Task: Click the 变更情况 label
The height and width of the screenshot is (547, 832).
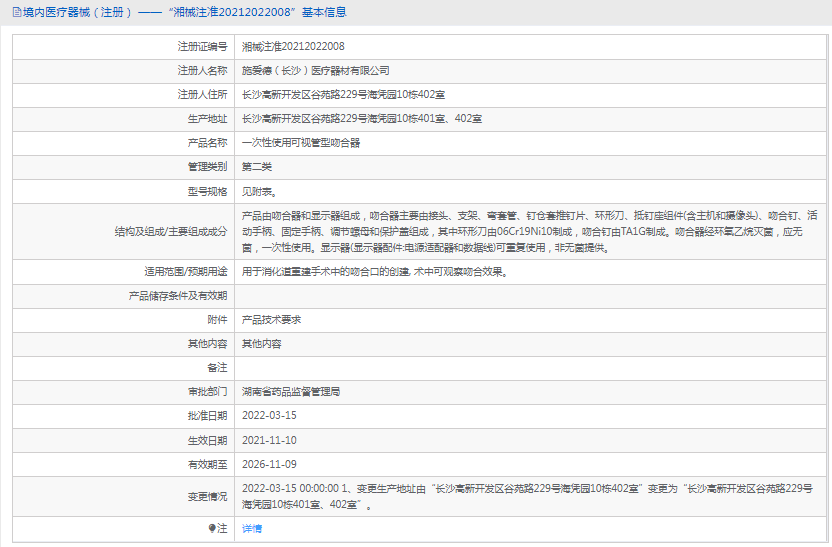Action: point(207,497)
